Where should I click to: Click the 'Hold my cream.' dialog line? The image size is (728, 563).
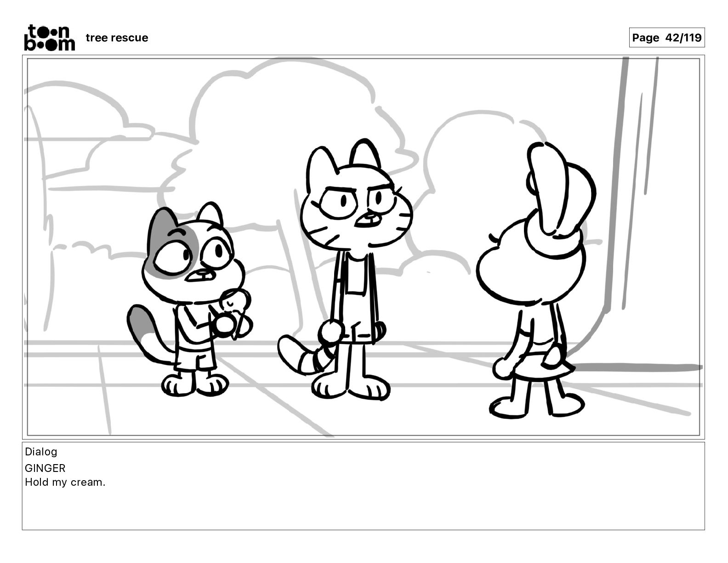pyautogui.click(x=65, y=483)
